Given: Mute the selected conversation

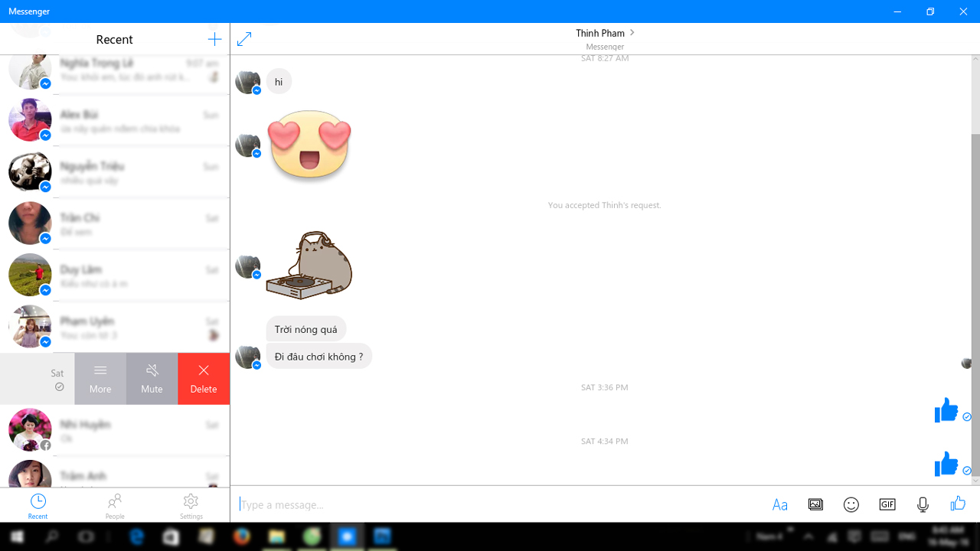Looking at the screenshot, I should click(152, 378).
